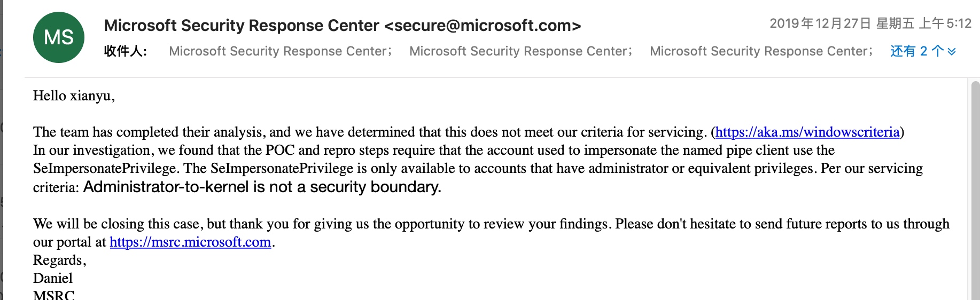Click the sender name Microsoft Security Response Center
Image resolution: width=980 pixels, height=300 pixels.
point(242,25)
